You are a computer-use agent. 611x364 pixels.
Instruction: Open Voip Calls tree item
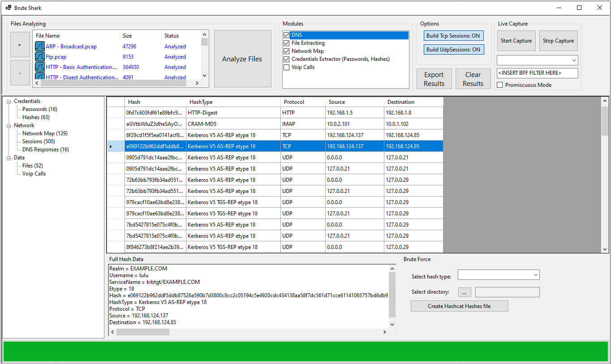34,174
